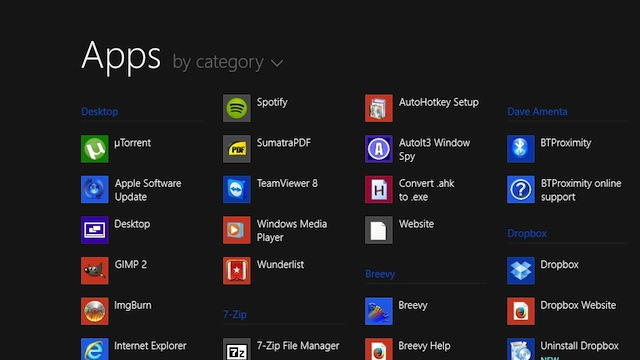Open BTProximity online support icon
Image resolution: width=640 pixels, height=360 pixels.
521,189
